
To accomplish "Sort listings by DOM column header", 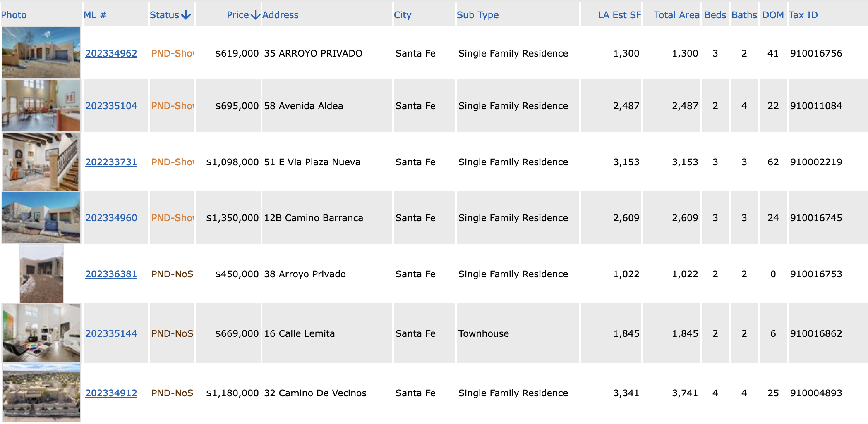I will point(773,15).
